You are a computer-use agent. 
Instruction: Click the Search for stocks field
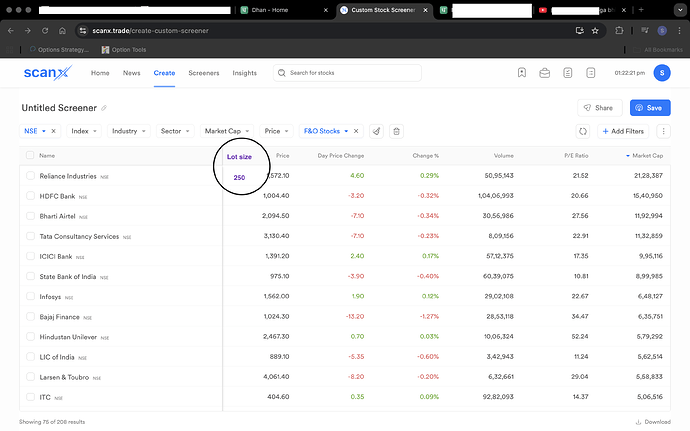[x=347, y=73]
